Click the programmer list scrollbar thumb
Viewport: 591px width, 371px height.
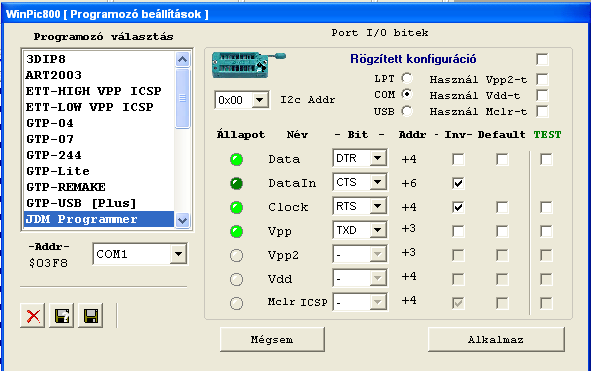pos(183,98)
